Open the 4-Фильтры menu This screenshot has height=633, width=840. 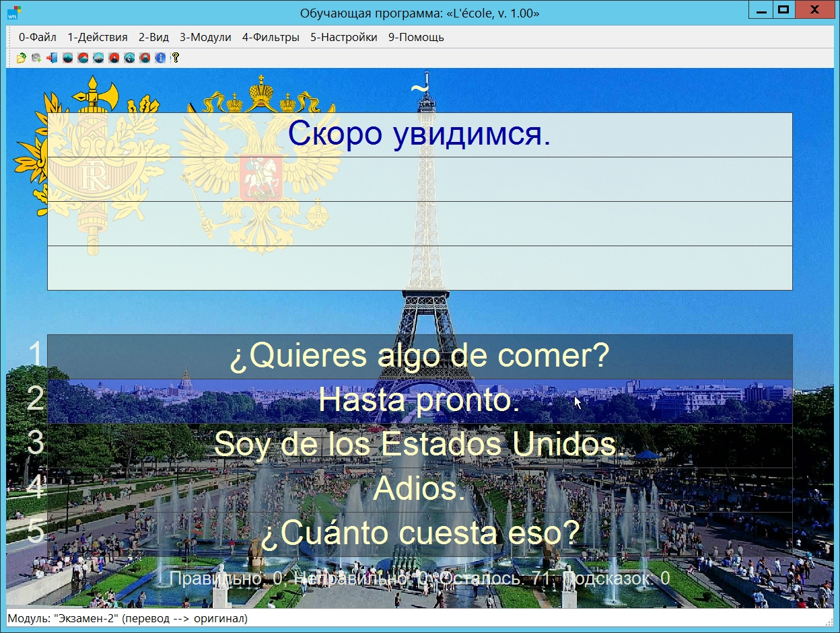pos(271,38)
